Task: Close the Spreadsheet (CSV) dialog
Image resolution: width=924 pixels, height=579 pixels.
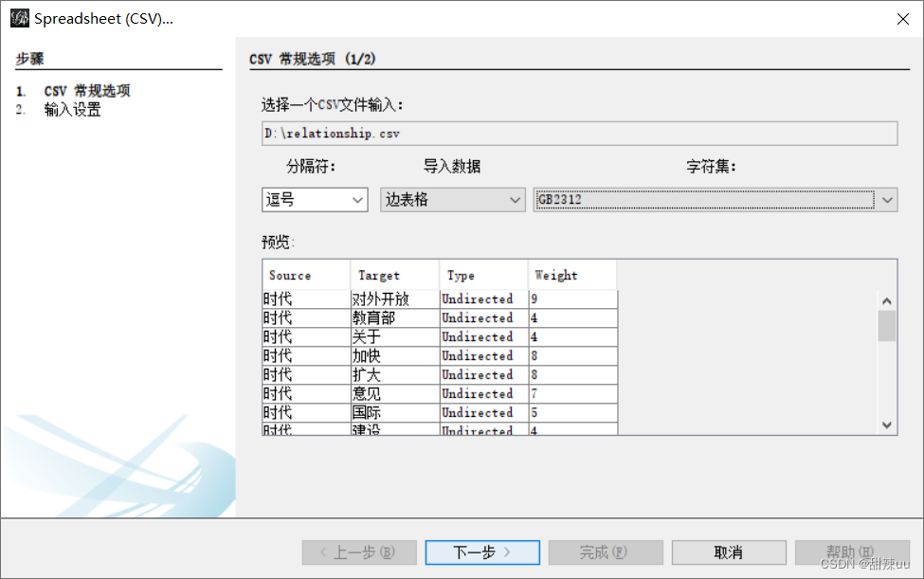Action: point(902,19)
